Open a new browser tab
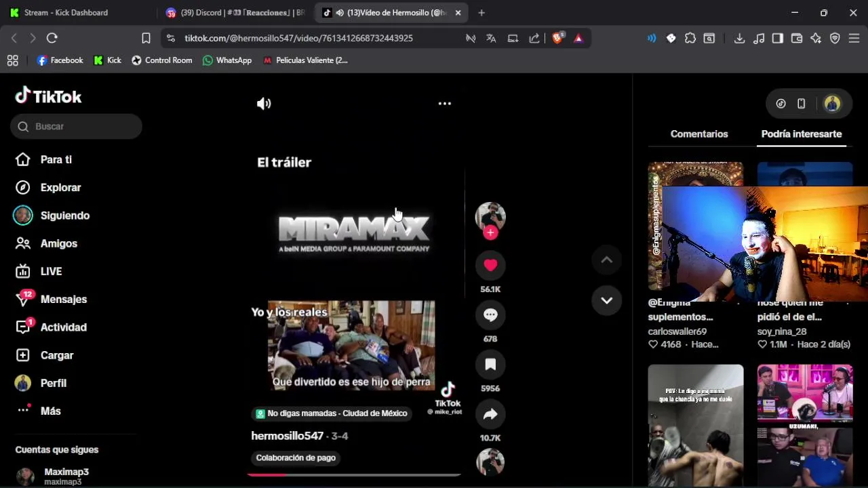 pyautogui.click(x=481, y=13)
